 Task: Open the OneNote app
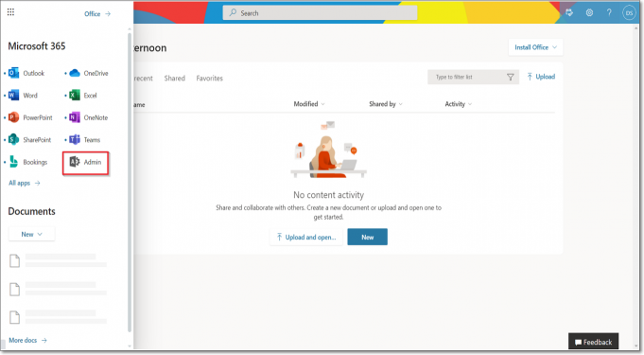click(x=89, y=117)
